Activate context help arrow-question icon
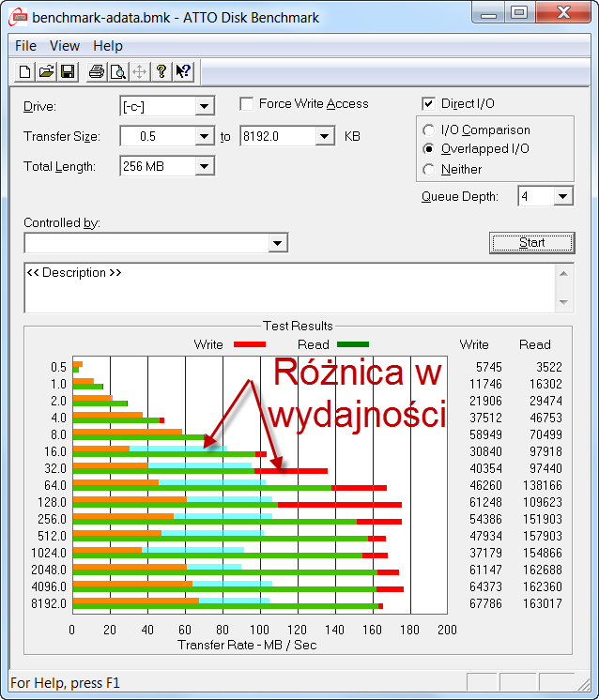This screenshot has height=700, width=599. tap(183, 72)
